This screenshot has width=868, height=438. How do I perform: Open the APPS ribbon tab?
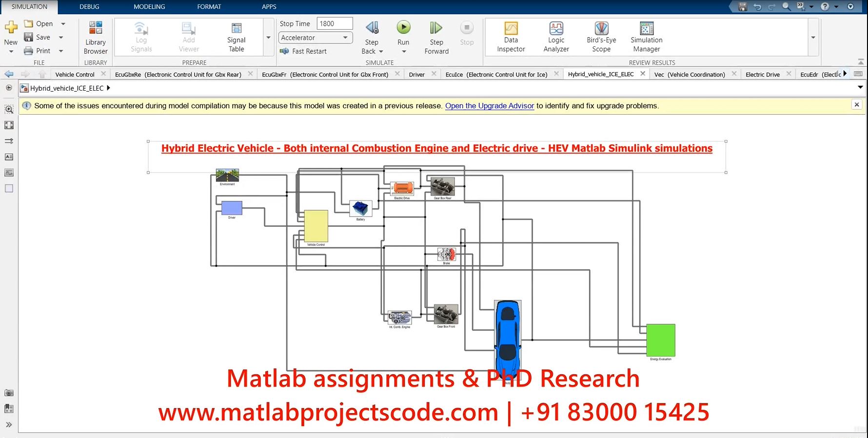269,7
